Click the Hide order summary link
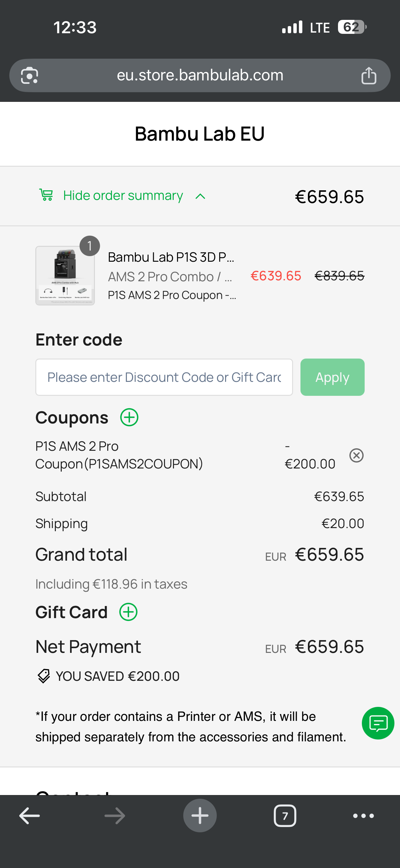Viewport: 400px width, 868px height. tap(123, 196)
